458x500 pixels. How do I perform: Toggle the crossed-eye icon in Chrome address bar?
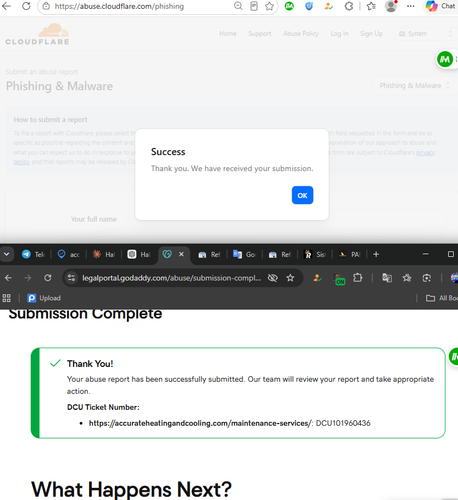pos(273,278)
